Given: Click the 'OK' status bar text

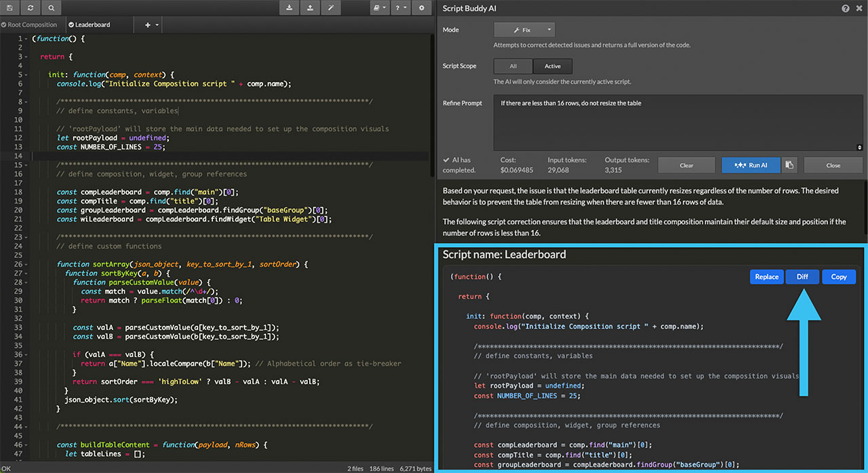Looking at the screenshot, I should (6, 468).
